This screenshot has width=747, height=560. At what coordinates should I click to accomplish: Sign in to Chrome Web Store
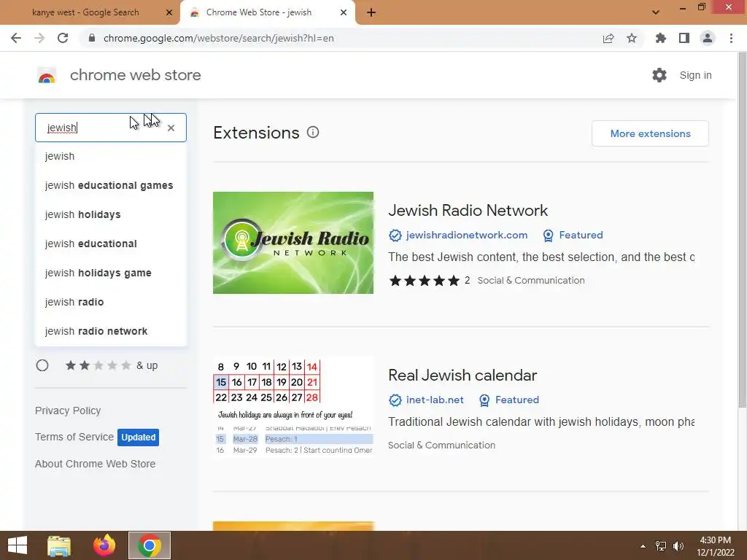coord(695,75)
